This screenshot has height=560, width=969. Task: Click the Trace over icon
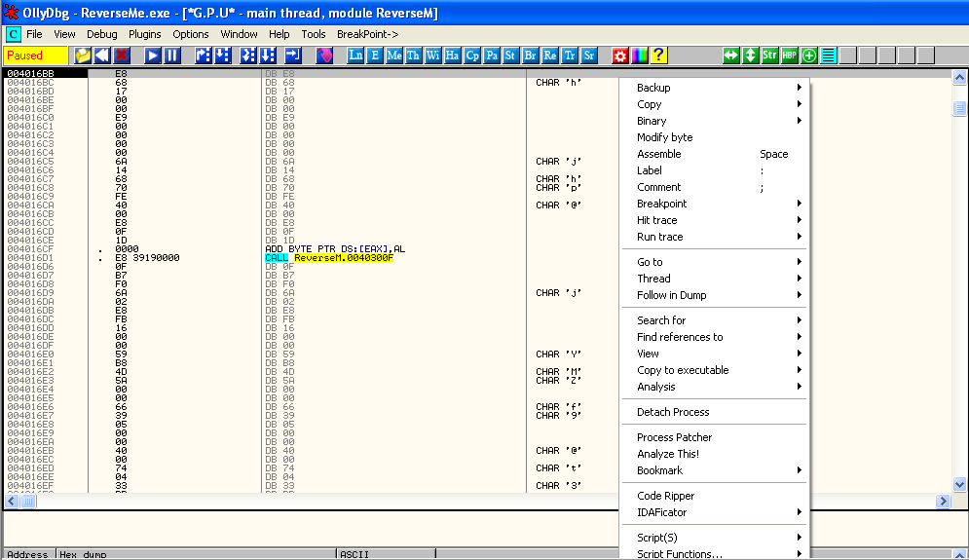[x=268, y=56]
